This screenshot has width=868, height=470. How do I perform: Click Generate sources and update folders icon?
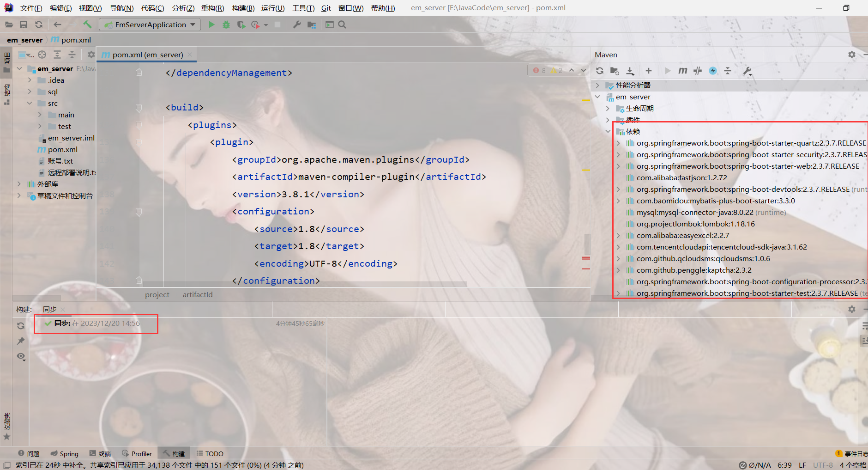pos(615,71)
